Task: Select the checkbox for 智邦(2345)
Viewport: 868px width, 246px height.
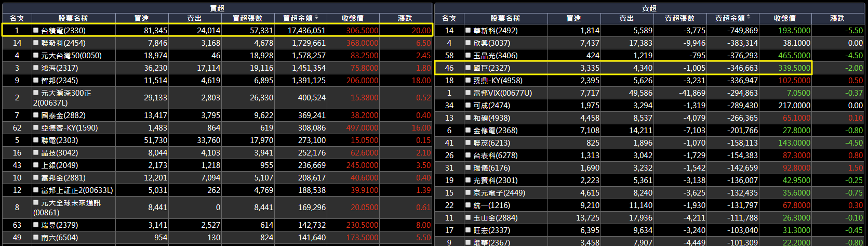Action: coord(36,81)
